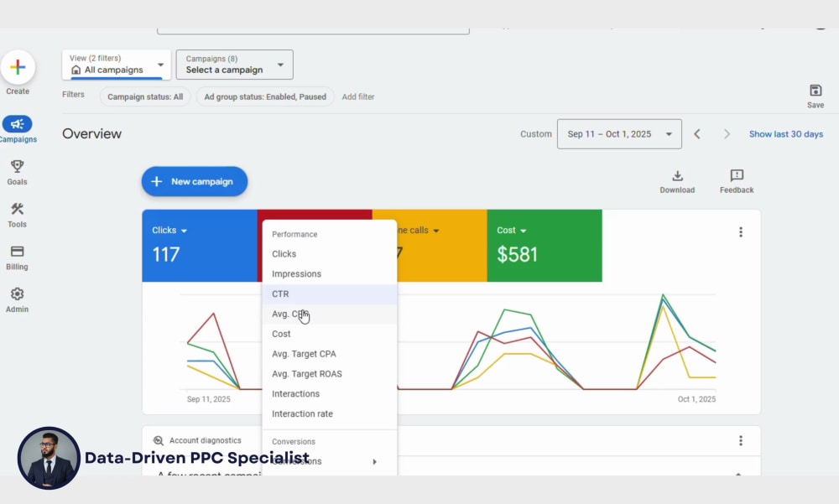
Task: Go to next date range arrow
Action: 727,134
